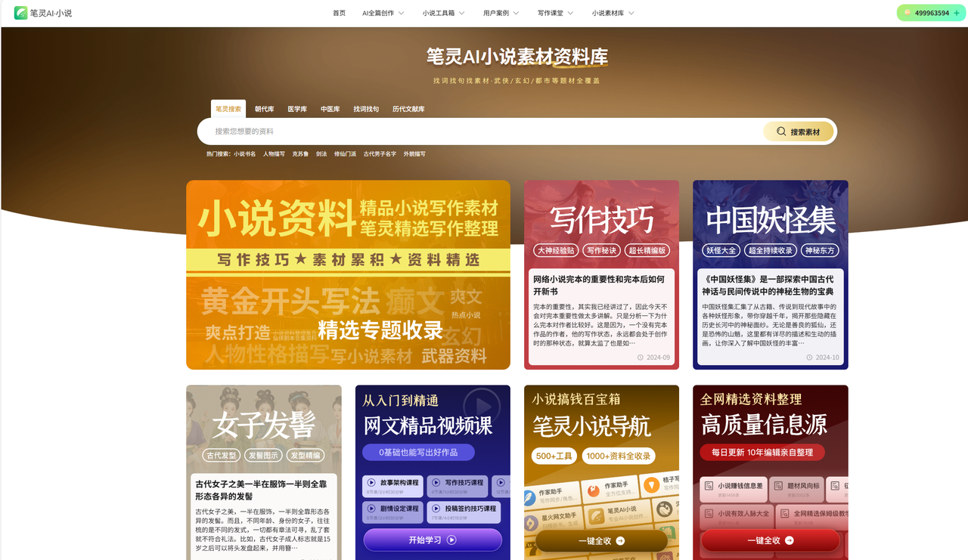Click the 妖怪大全 tag
This screenshot has height=560, width=968.
pos(721,250)
